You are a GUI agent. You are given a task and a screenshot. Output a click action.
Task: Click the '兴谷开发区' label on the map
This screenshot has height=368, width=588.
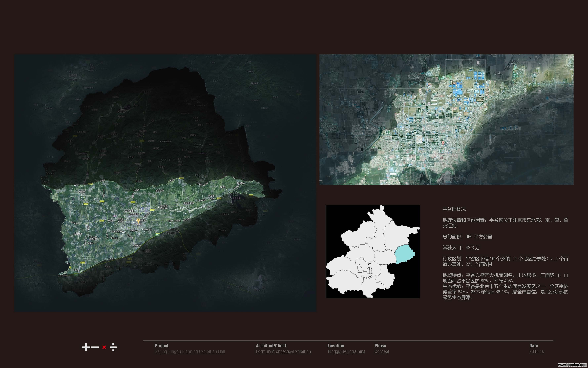pos(133,214)
